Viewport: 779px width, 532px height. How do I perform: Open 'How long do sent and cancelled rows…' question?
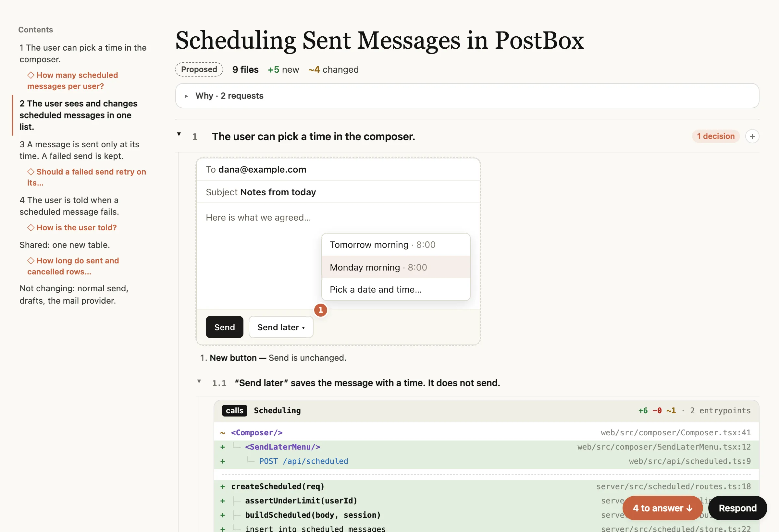click(73, 266)
